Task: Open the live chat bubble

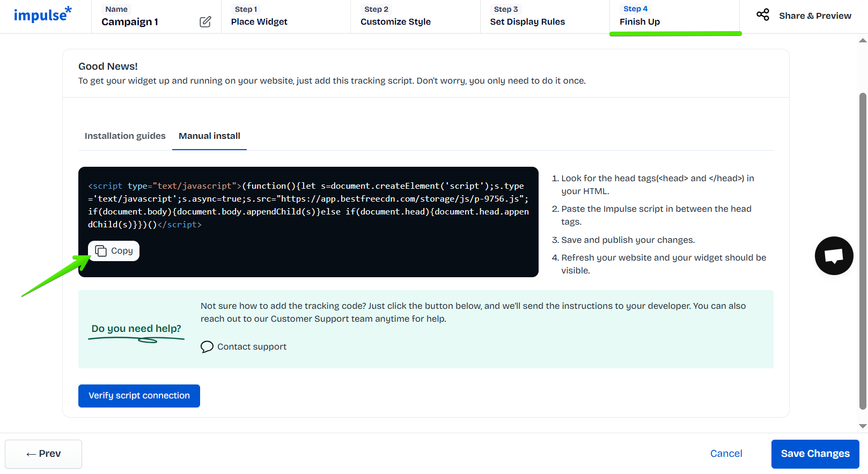Action: (834, 256)
